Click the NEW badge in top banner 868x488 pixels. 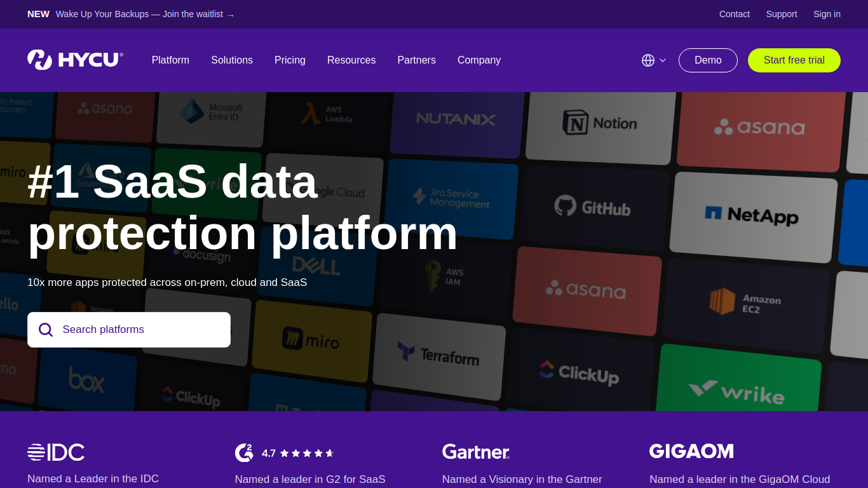tap(38, 14)
